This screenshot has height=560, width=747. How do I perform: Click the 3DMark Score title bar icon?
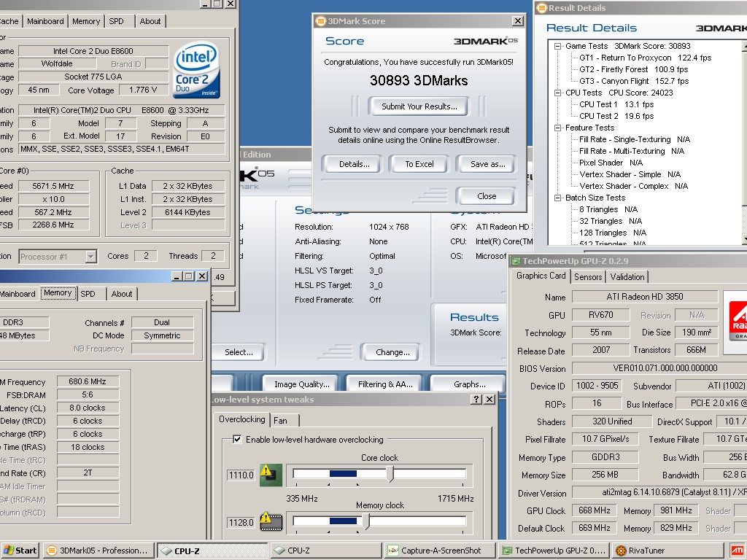321,21
